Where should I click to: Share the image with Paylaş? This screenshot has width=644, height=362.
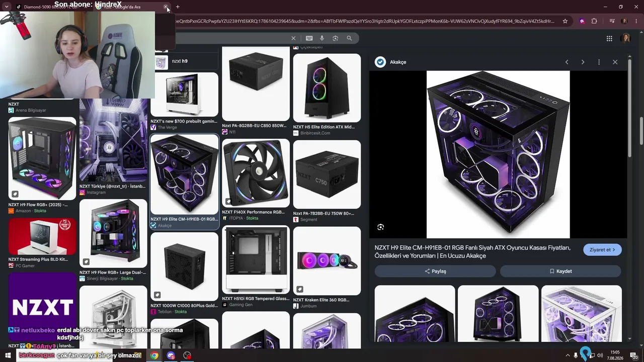click(435, 271)
